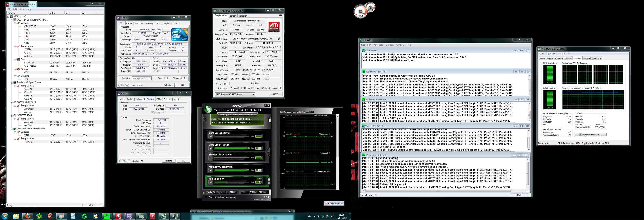Click the Afterburner info 'i' icon
644x220 pixels.
click(x=269, y=120)
